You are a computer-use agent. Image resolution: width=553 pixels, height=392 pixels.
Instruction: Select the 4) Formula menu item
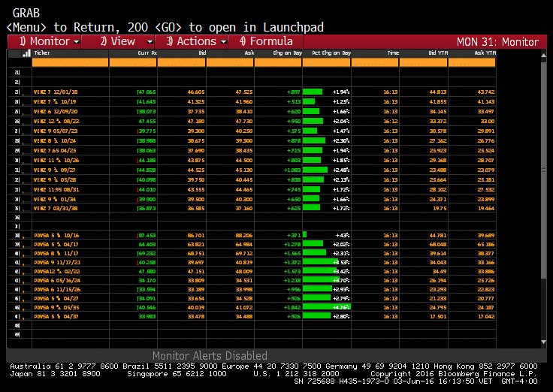[x=266, y=41]
